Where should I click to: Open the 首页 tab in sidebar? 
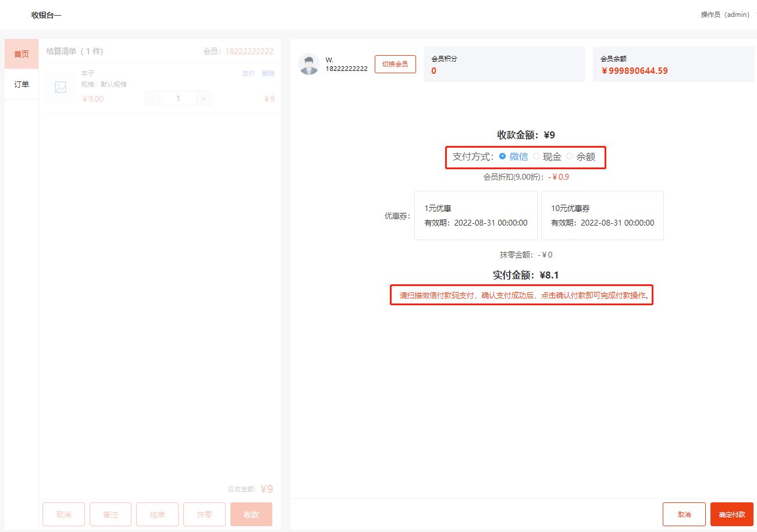pyautogui.click(x=22, y=54)
